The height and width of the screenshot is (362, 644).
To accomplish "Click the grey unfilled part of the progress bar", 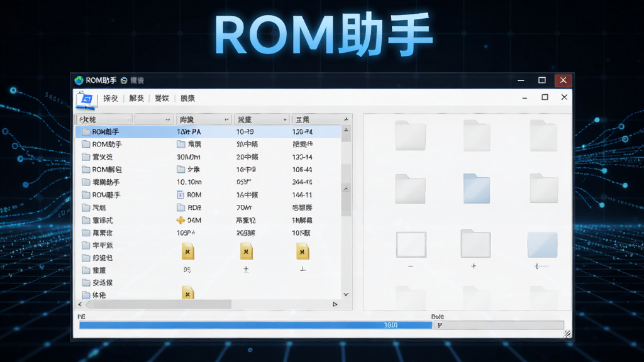I will coord(498,325).
